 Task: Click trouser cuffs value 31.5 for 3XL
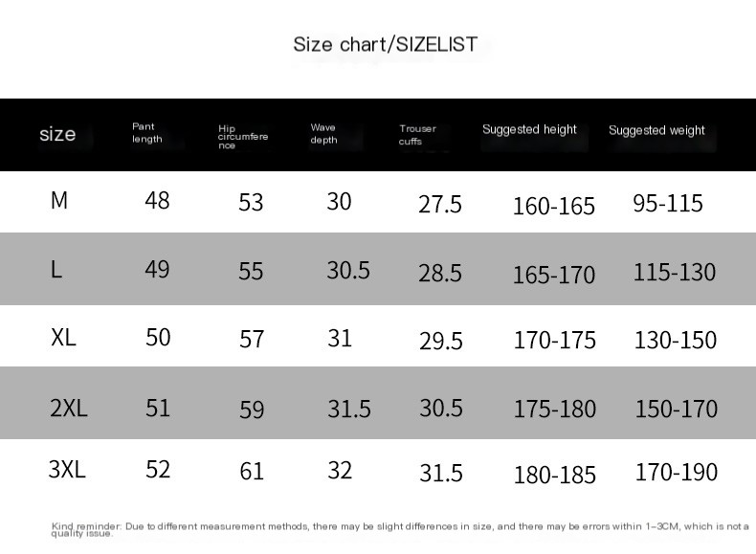440,473
